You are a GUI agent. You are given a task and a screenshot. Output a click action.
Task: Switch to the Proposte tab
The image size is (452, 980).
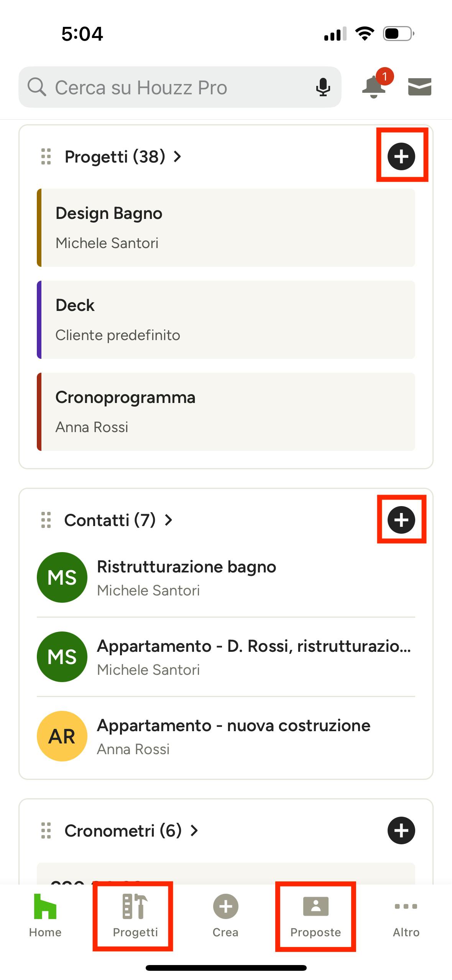tap(316, 915)
